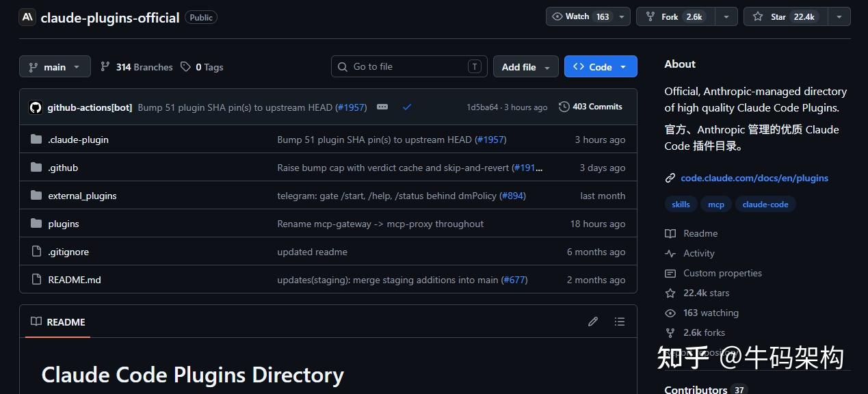View the 0 Tags link

click(202, 67)
